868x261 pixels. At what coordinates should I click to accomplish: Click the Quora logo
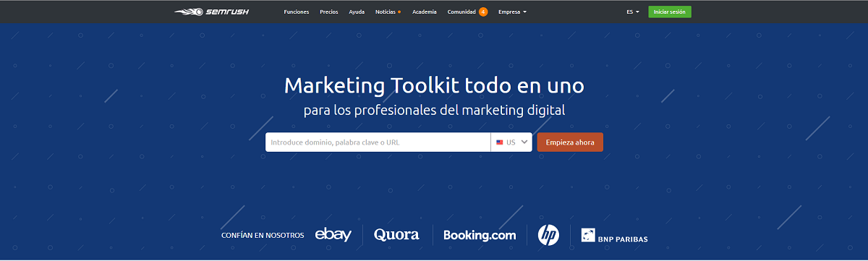[396, 235]
